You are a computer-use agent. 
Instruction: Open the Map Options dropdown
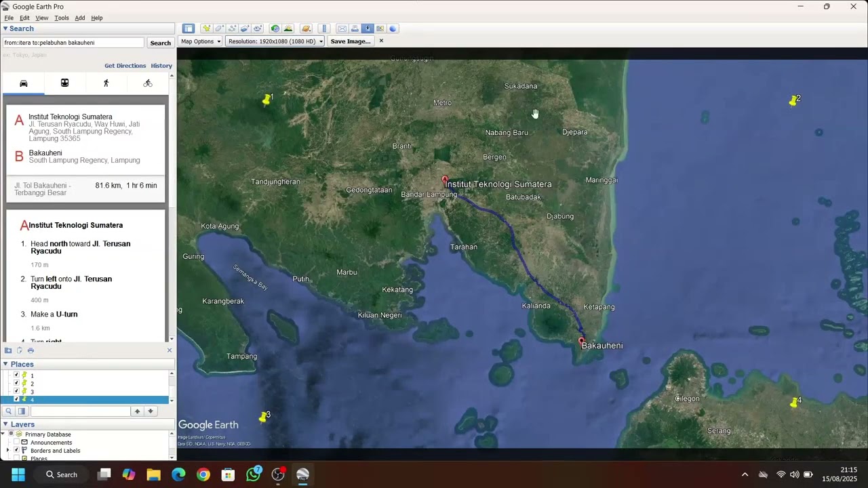coord(200,41)
